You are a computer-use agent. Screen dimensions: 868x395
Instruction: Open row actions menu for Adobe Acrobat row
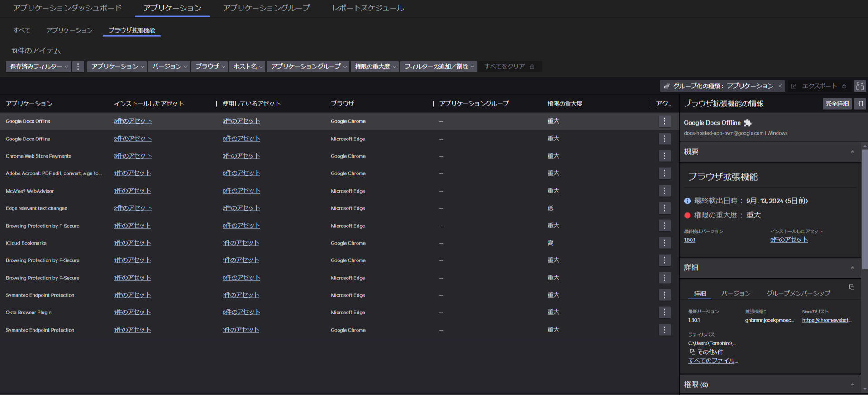coord(664,173)
